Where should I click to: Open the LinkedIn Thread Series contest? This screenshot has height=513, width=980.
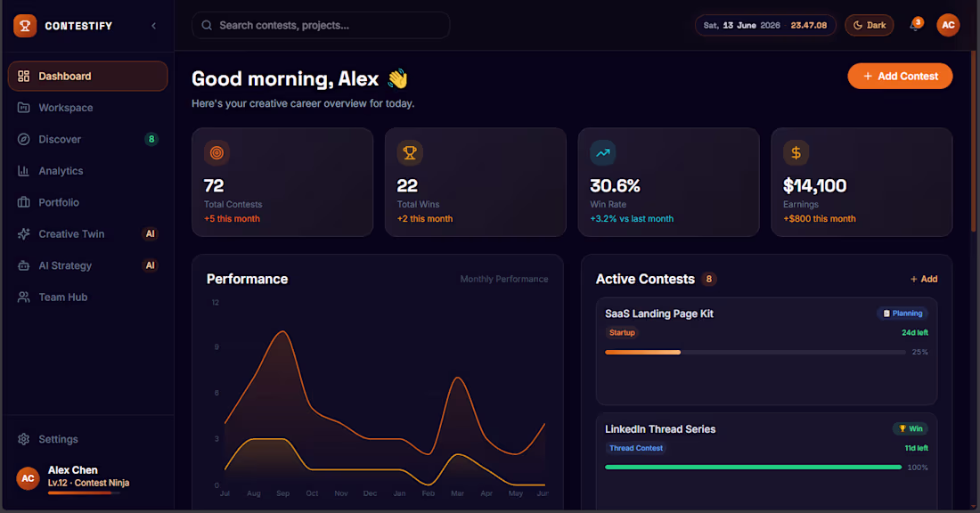[766, 461]
